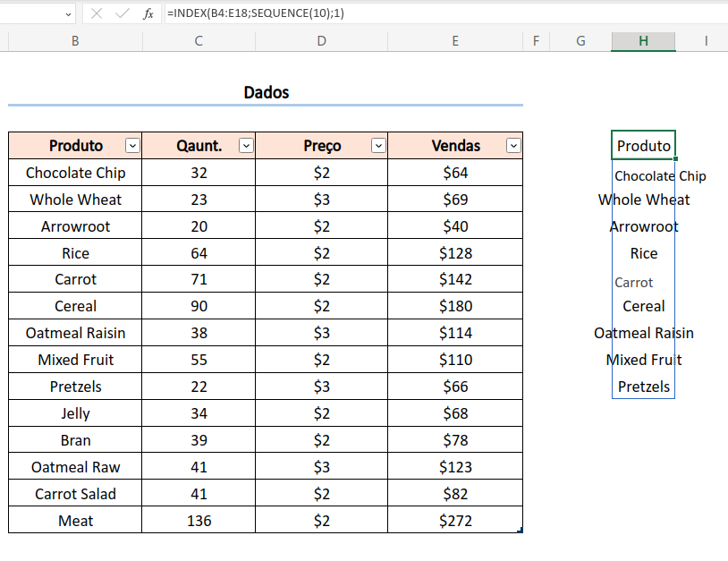Open the Qaunt. column filter dropdown
The height and width of the screenshot is (561, 728).
click(246, 146)
